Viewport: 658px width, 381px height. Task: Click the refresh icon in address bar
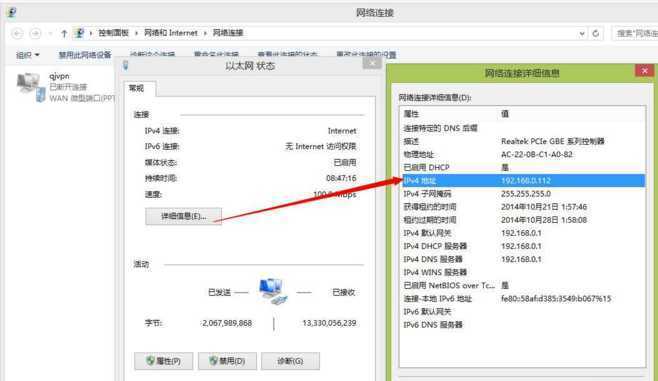[x=595, y=33]
